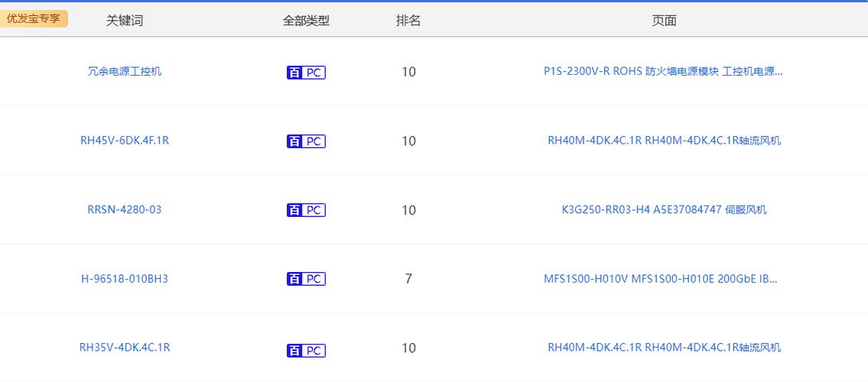Open keyword link RH35V-4DK.4C.1R
Viewport: 868px width, 382px height.
125,348
